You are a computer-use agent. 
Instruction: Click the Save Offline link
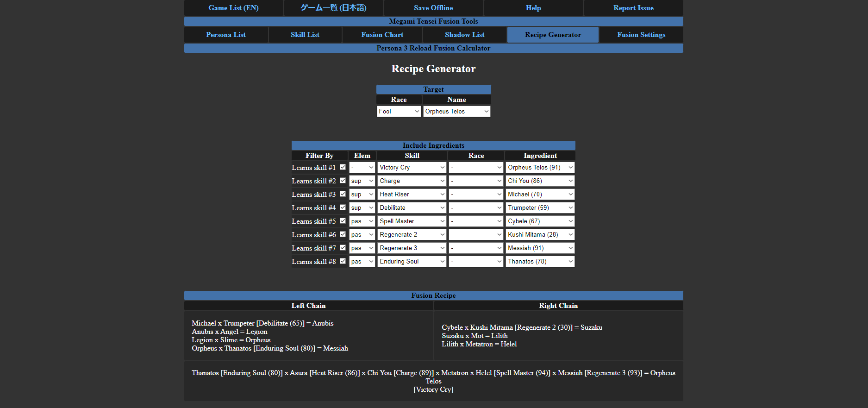pyautogui.click(x=433, y=8)
